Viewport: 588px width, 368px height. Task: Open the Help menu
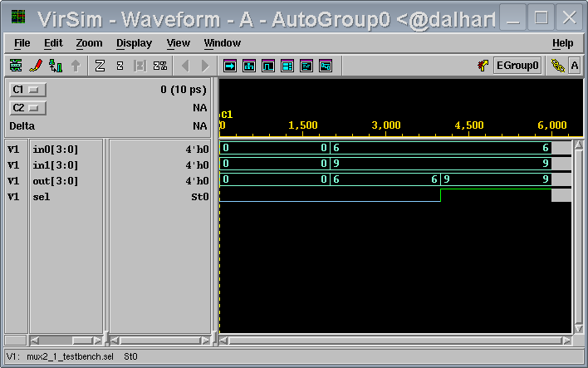pos(562,43)
